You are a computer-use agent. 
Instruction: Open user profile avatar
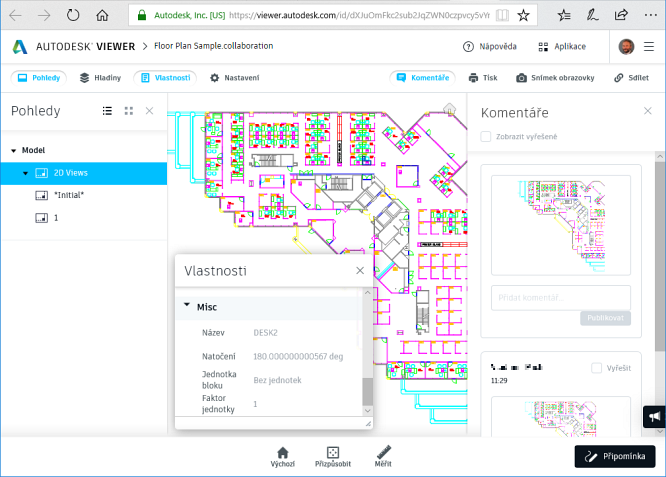(626, 46)
